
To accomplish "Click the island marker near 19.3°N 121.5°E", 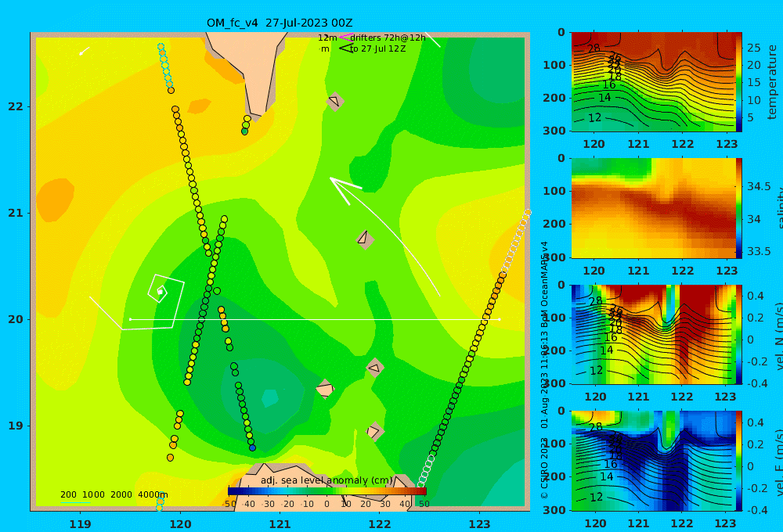I will 325,389.
